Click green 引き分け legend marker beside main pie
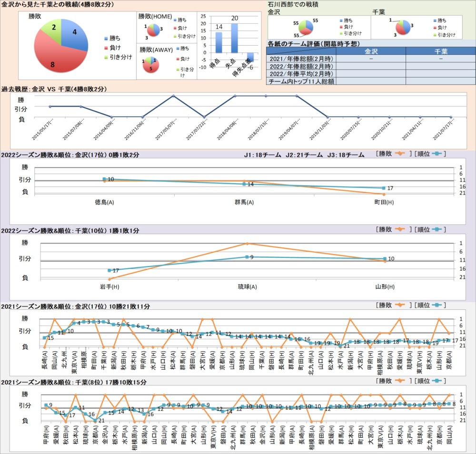Image resolution: width=476 pixels, height=454 pixels. (x=106, y=58)
